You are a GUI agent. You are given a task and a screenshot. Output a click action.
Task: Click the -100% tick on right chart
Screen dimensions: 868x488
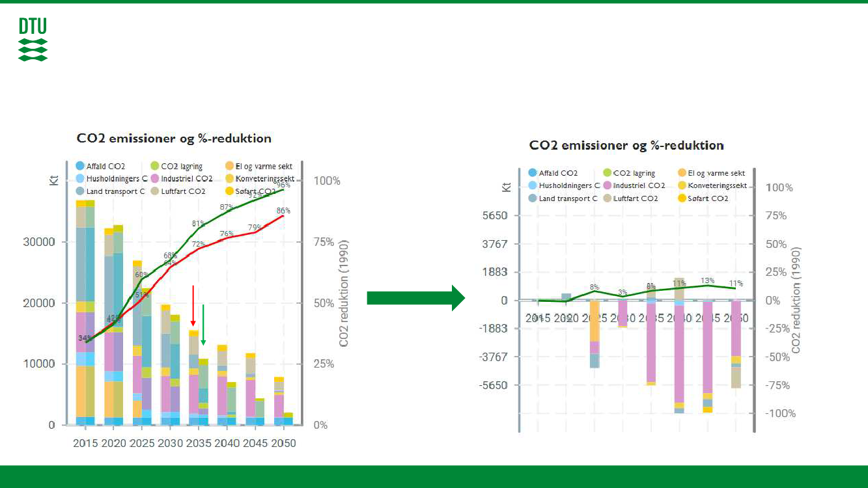pos(780,414)
